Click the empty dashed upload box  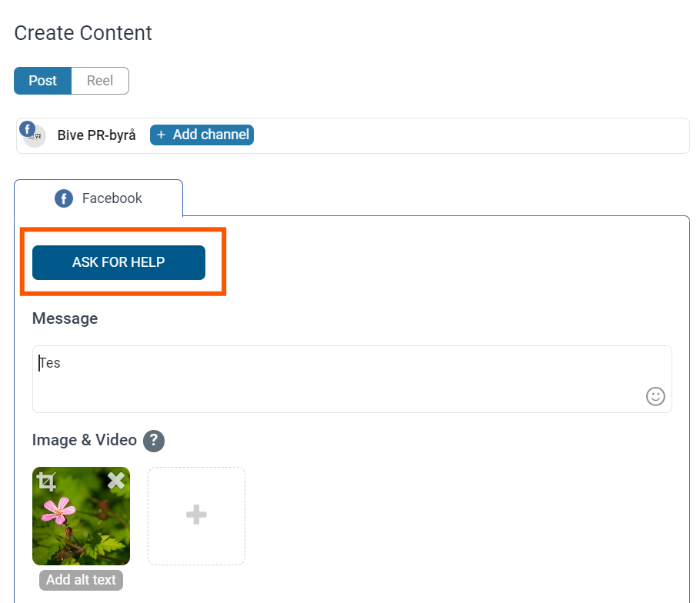pyautogui.click(x=196, y=516)
